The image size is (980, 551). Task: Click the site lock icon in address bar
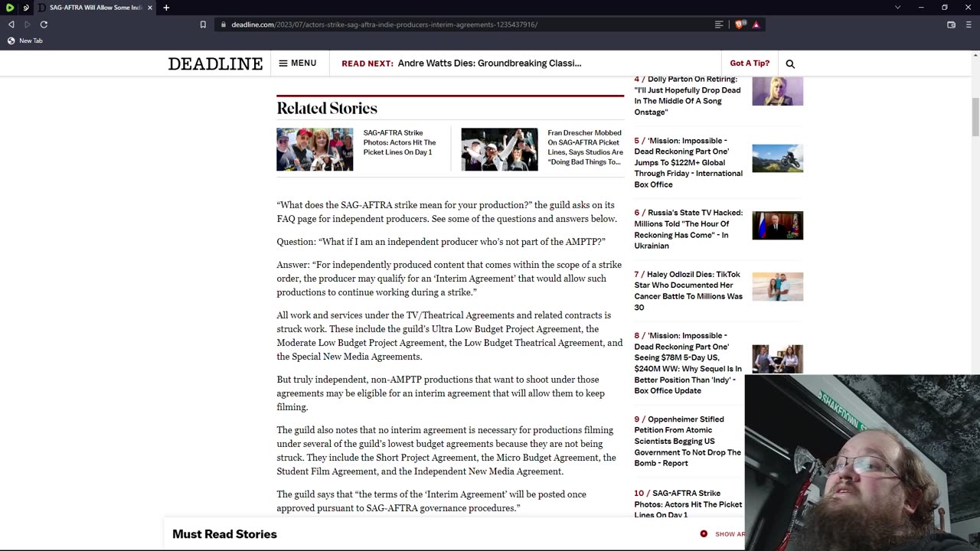(x=223, y=24)
